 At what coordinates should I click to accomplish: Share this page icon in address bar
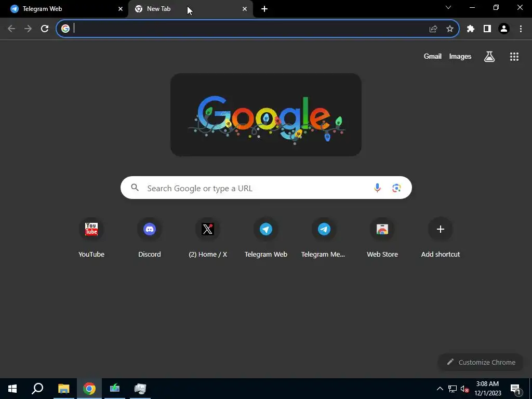pos(433,29)
